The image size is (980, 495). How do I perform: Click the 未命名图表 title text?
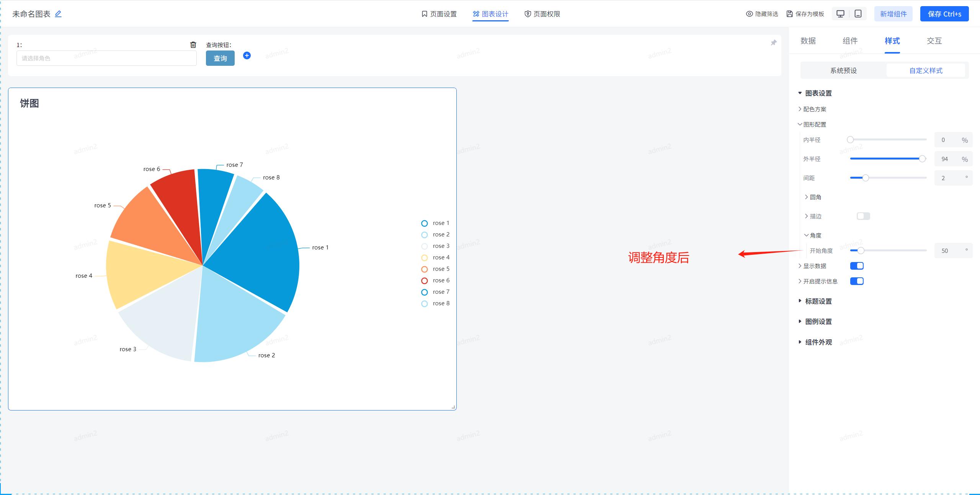coord(31,14)
